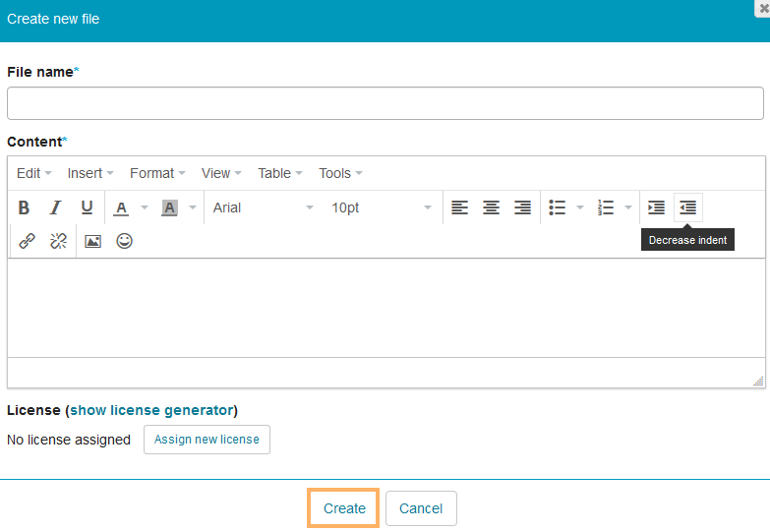
Task: Open the Format menu
Action: point(157,173)
